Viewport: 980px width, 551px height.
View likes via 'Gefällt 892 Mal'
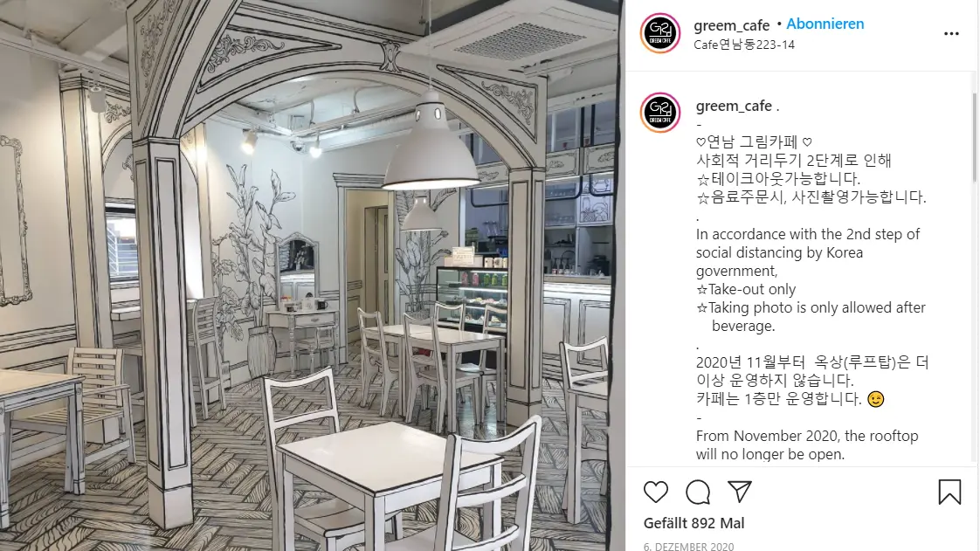(x=694, y=523)
